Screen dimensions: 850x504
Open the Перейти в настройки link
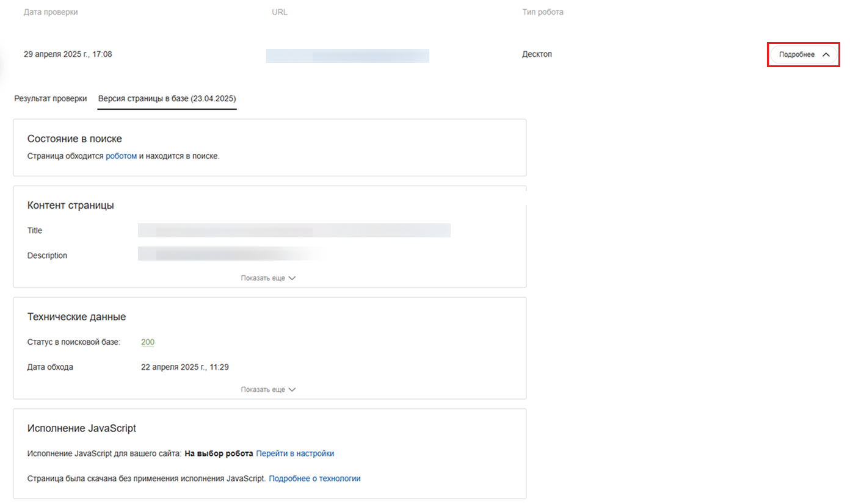tap(295, 453)
